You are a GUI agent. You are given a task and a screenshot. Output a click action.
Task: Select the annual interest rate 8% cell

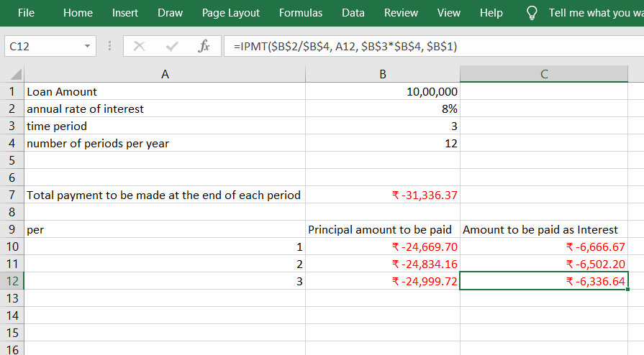pyautogui.click(x=382, y=109)
